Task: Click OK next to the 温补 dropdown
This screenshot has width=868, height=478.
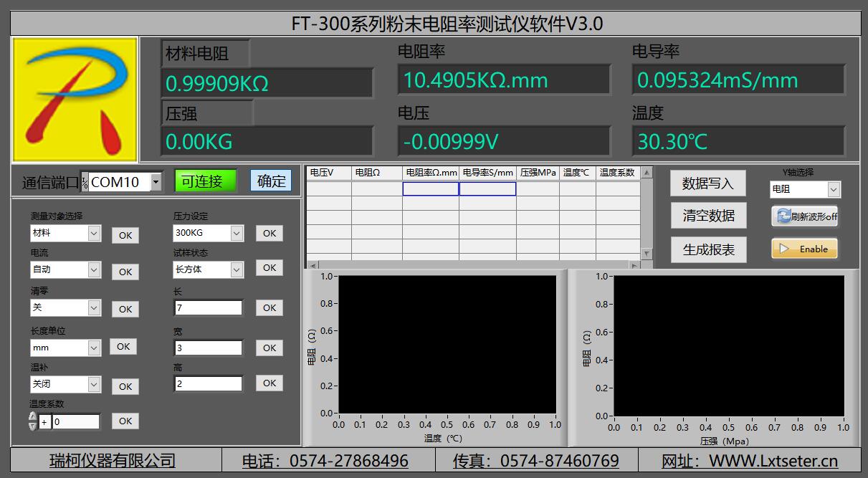Action: pyautogui.click(x=125, y=386)
